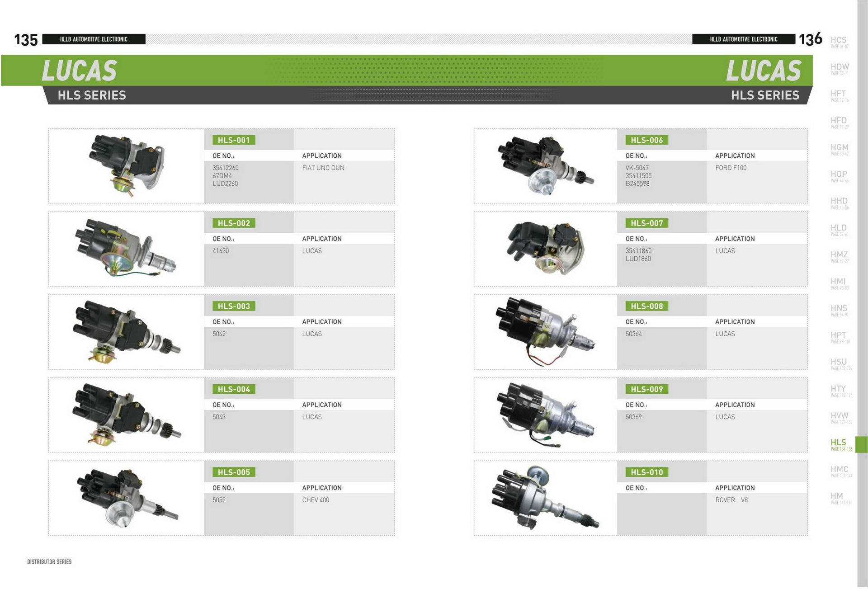Select the highlighted HLS index tab

(x=840, y=444)
